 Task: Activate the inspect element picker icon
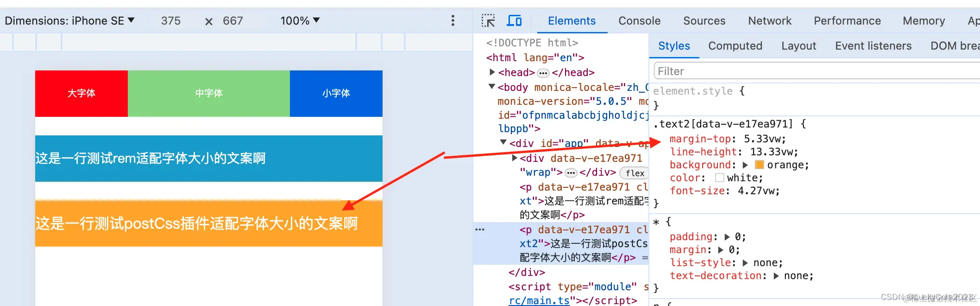pos(488,21)
